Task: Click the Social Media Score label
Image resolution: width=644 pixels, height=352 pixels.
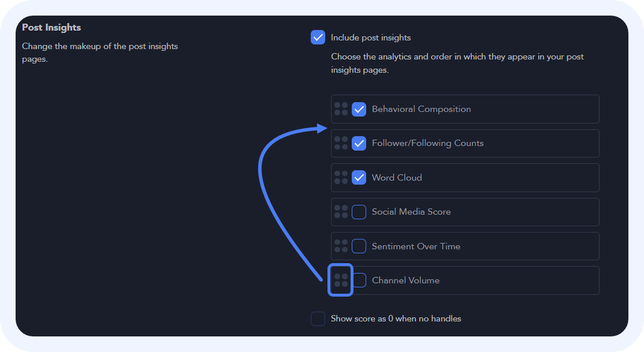Action: 411,212
